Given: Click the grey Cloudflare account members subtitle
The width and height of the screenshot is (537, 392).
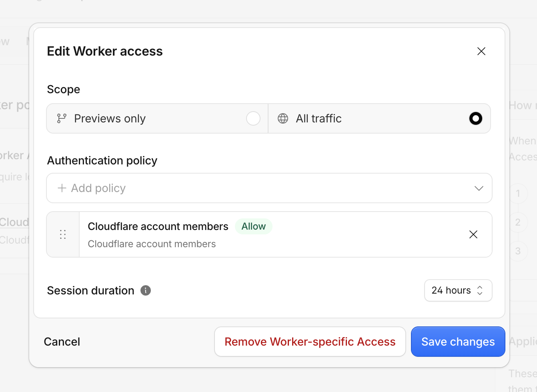Looking at the screenshot, I should coord(152,244).
